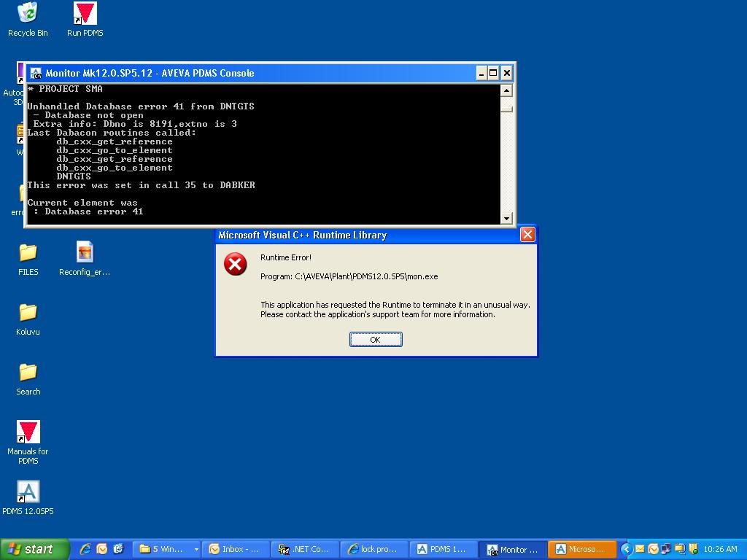Click the '* PROJECT SMA' console line

[x=65, y=88]
